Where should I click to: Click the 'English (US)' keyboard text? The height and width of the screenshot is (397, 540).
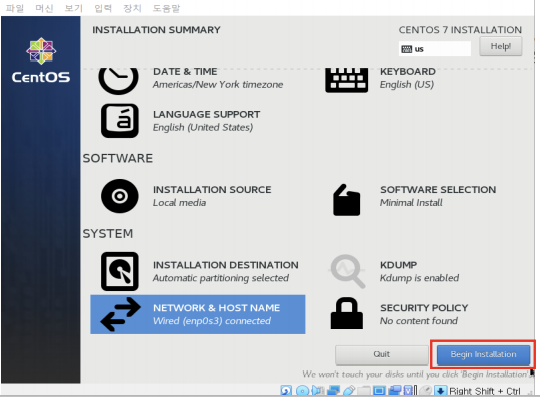[407, 85]
